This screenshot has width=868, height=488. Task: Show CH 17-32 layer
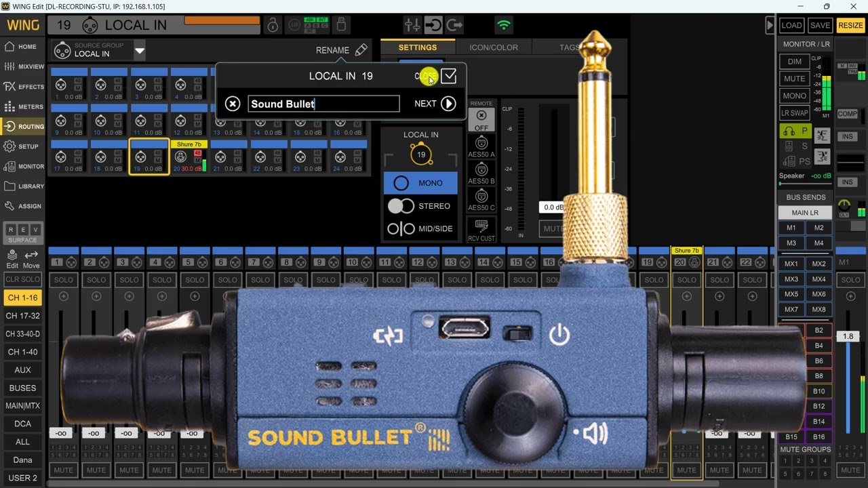(x=22, y=316)
